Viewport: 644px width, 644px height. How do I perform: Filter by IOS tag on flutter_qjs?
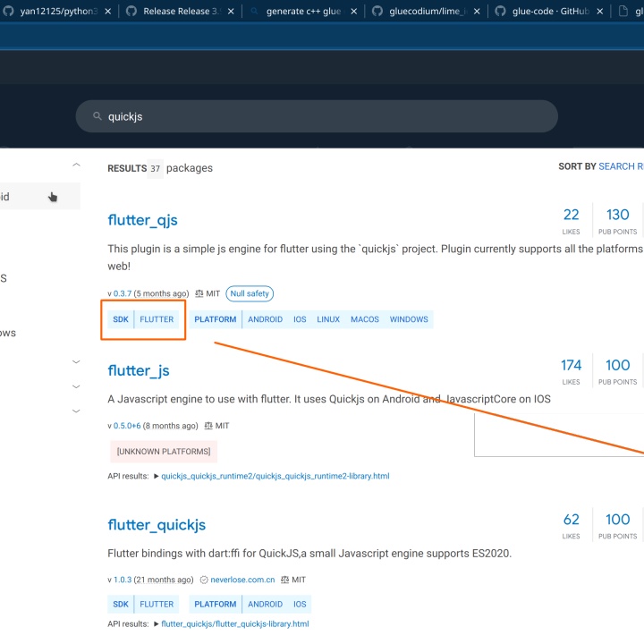click(x=300, y=319)
